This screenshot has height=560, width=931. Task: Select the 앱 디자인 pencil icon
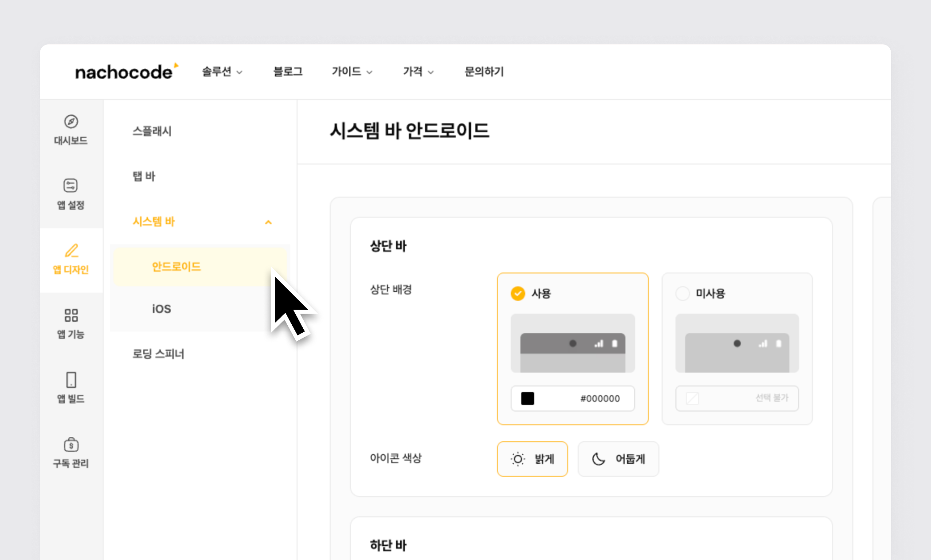(71, 250)
